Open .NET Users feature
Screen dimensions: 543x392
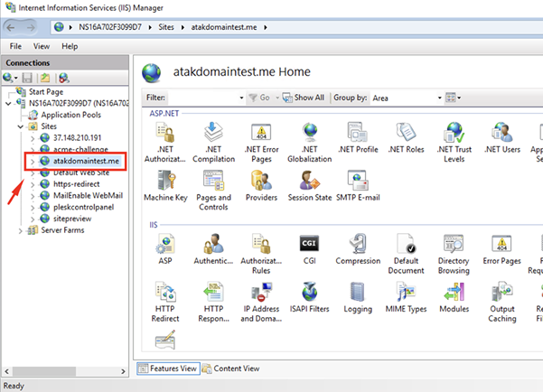502,138
